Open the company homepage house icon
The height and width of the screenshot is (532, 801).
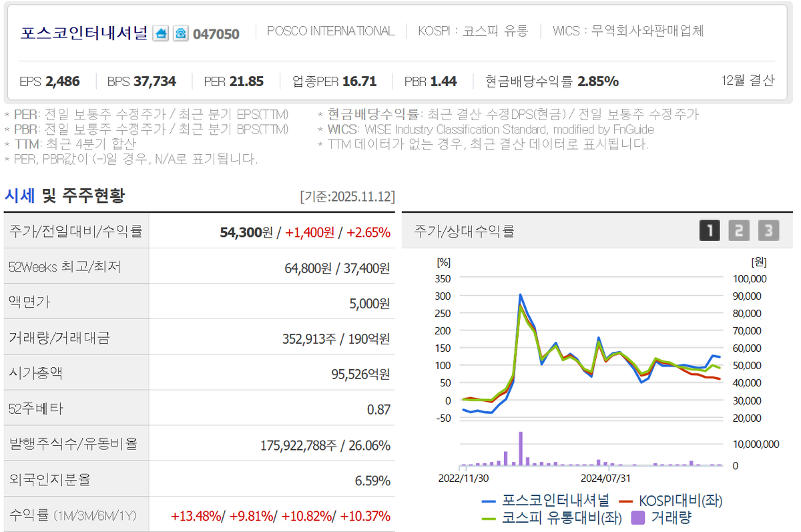[161, 33]
